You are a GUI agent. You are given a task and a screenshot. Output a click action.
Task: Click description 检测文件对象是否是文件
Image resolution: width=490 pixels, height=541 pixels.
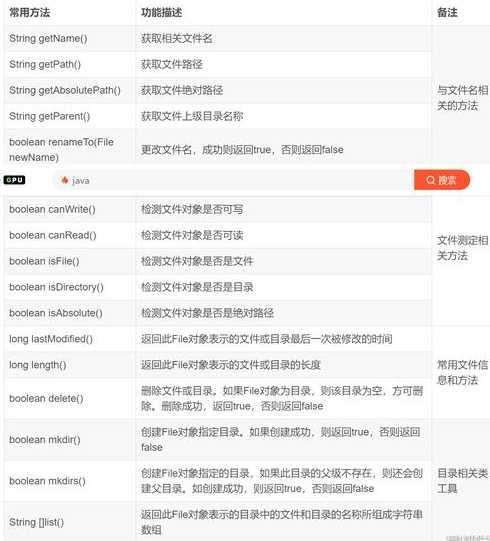(197, 261)
